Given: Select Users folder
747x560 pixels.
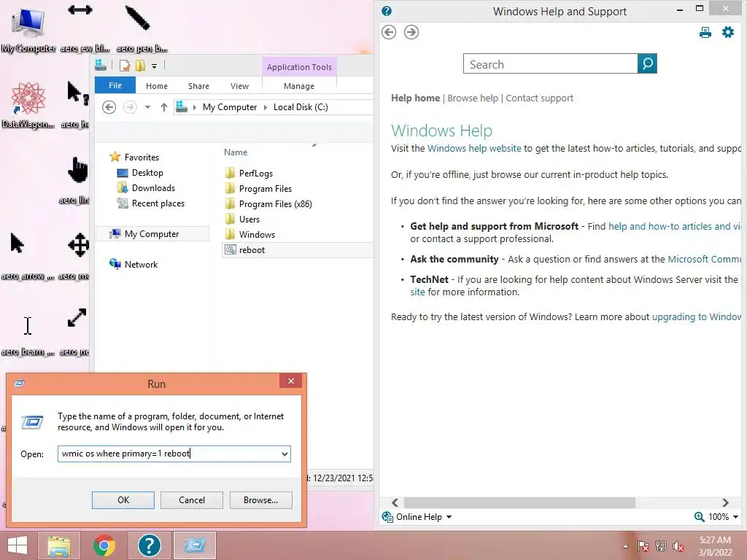Looking at the screenshot, I should (x=249, y=219).
